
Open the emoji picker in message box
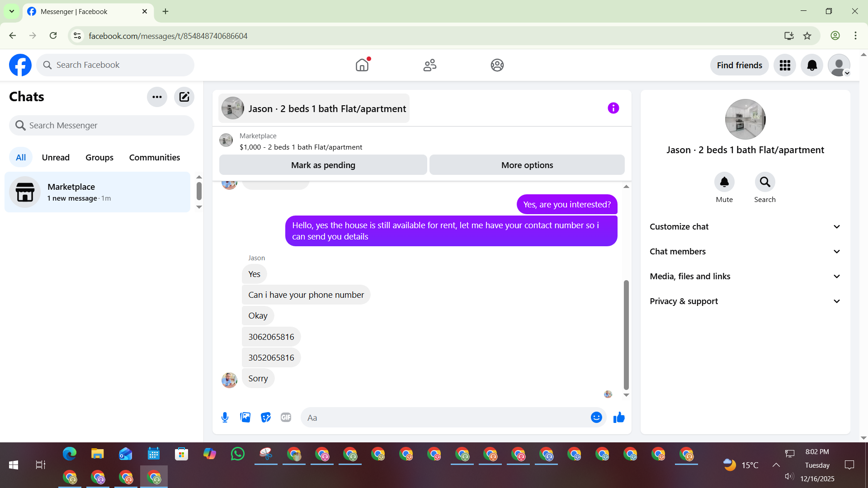coord(596,418)
